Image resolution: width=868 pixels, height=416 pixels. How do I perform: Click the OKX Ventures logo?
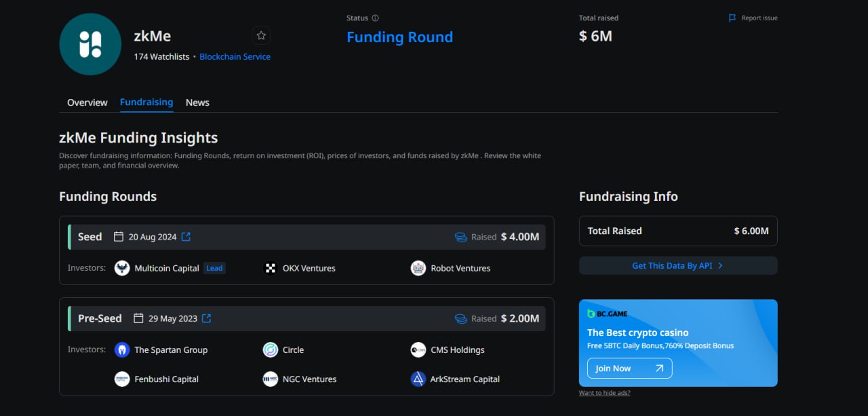click(x=271, y=268)
